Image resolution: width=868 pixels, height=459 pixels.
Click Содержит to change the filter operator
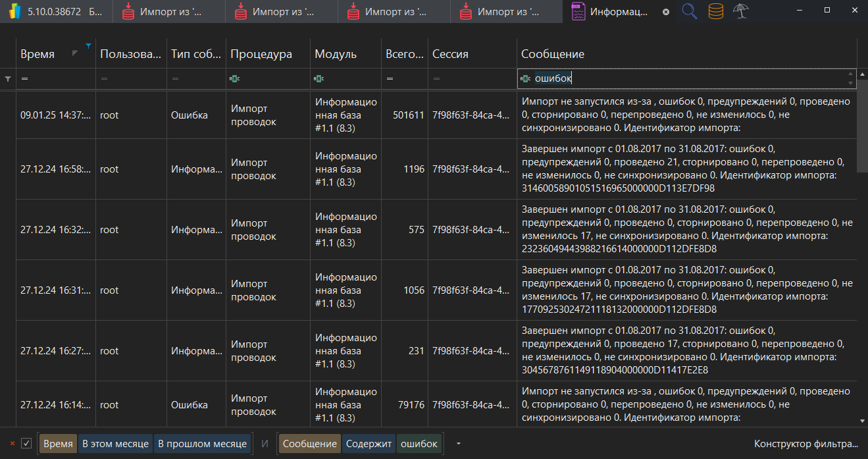coord(369,443)
